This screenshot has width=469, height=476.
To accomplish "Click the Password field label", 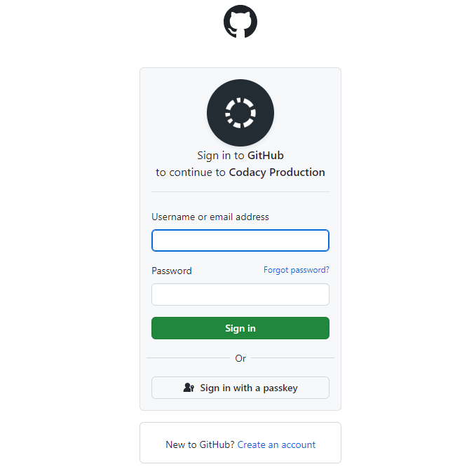I will 172,271.
